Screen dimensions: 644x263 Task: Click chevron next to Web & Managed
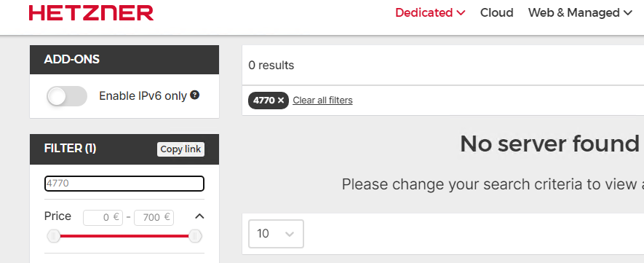pyautogui.click(x=627, y=13)
